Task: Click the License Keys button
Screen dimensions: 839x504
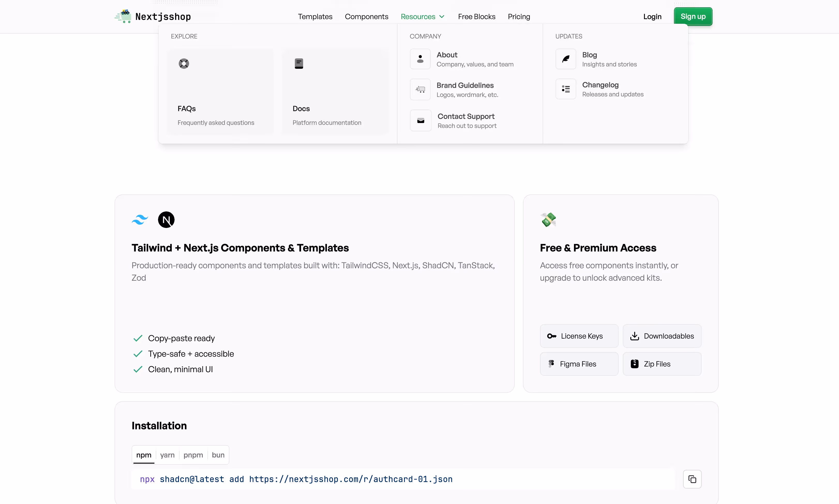Action: (x=579, y=336)
